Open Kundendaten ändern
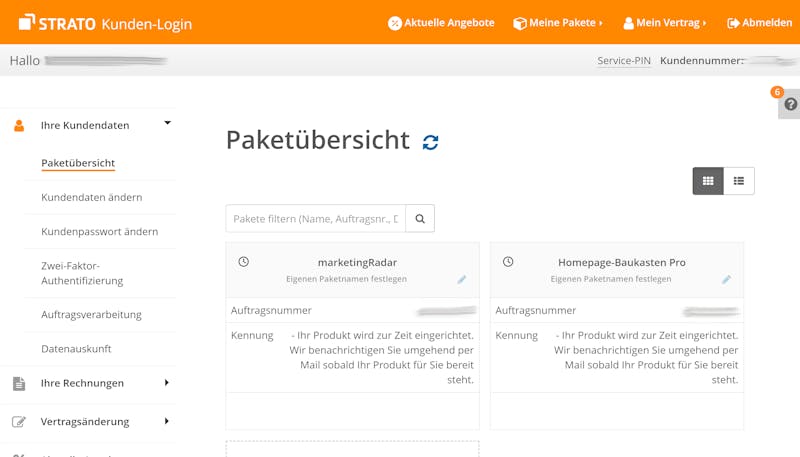This screenshot has width=800, height=457. tap(92, 197)
